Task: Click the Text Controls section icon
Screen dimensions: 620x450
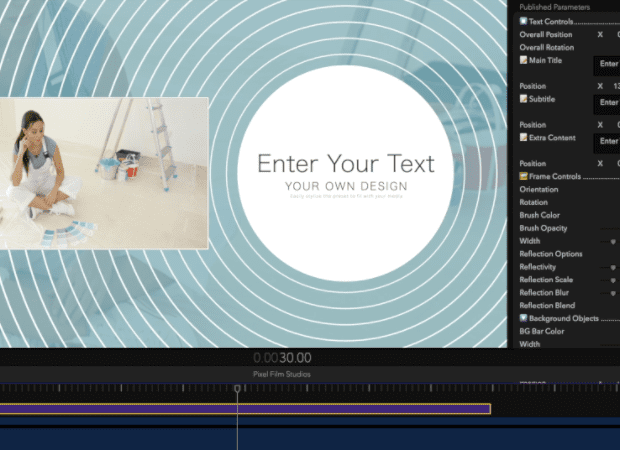Action: [523, 21]
